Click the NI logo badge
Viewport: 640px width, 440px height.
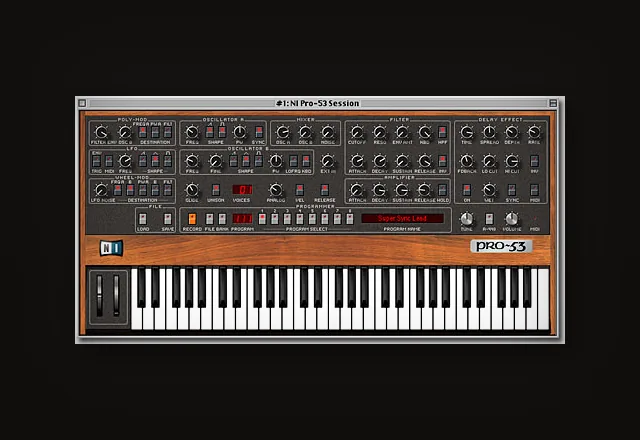coord(111,248)
